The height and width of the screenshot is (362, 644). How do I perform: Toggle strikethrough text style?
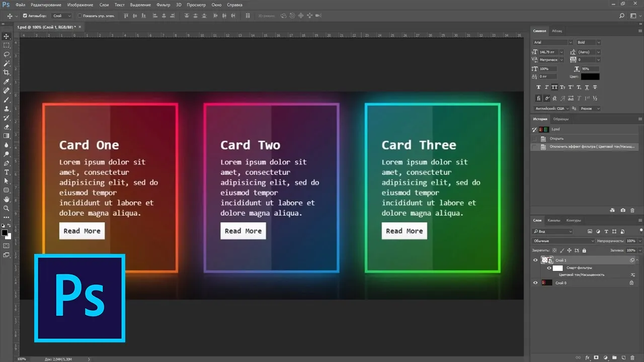pos(595,87)
